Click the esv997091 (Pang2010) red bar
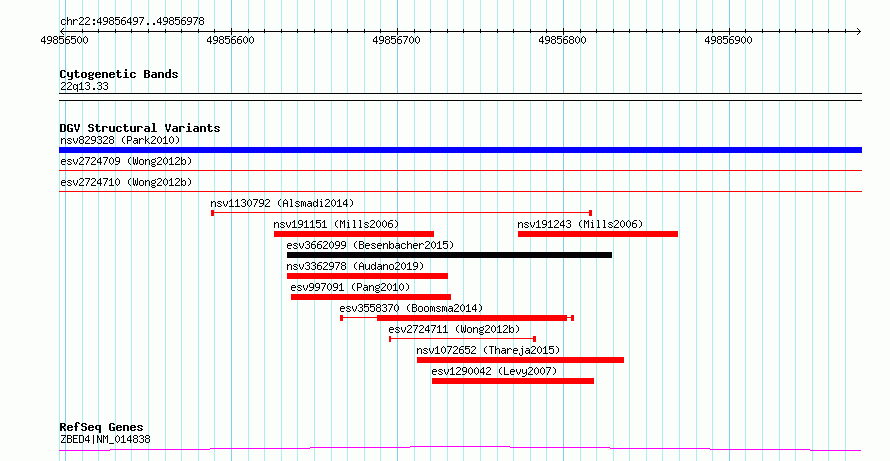This screenshot has height=461, width=890. [371, 297]
